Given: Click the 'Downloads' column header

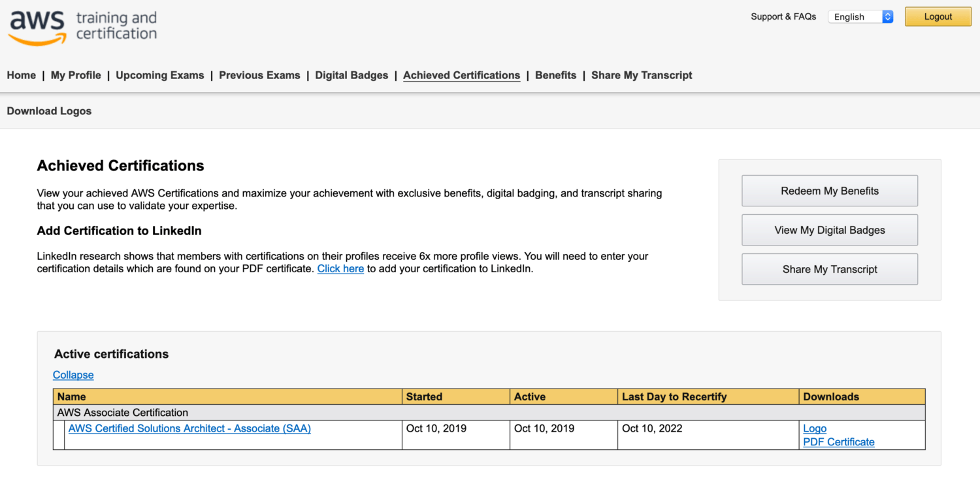Looking at the screenshot, I should tap(862, 396).
